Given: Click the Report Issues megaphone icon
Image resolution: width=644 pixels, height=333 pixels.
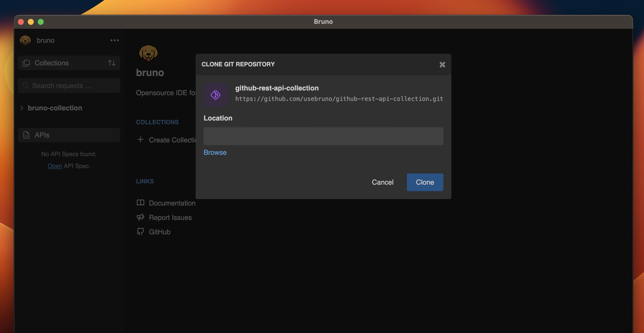Looking at the screenshot, I should (140, 217).
